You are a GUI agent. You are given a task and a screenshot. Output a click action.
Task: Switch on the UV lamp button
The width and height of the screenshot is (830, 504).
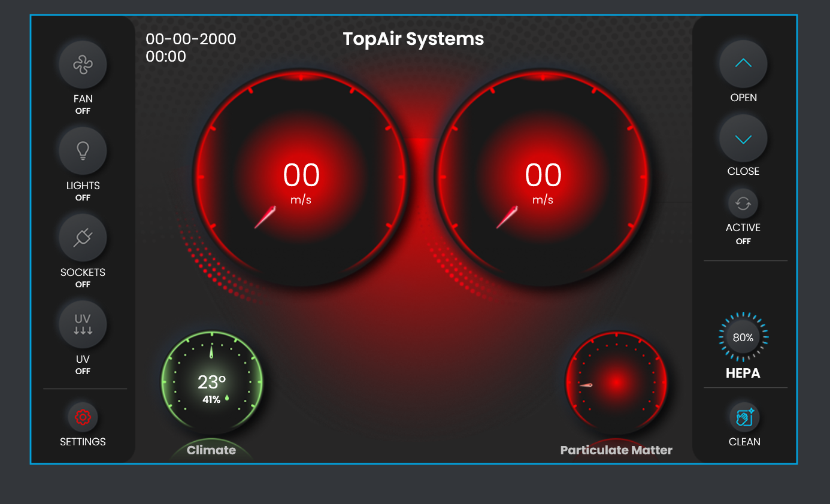tap(83, 324)
